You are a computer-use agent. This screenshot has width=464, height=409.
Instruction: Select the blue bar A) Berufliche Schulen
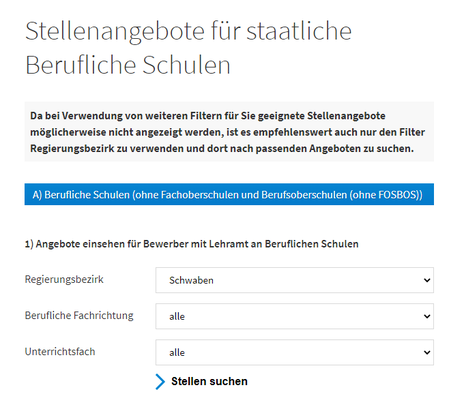pos(229,194)
